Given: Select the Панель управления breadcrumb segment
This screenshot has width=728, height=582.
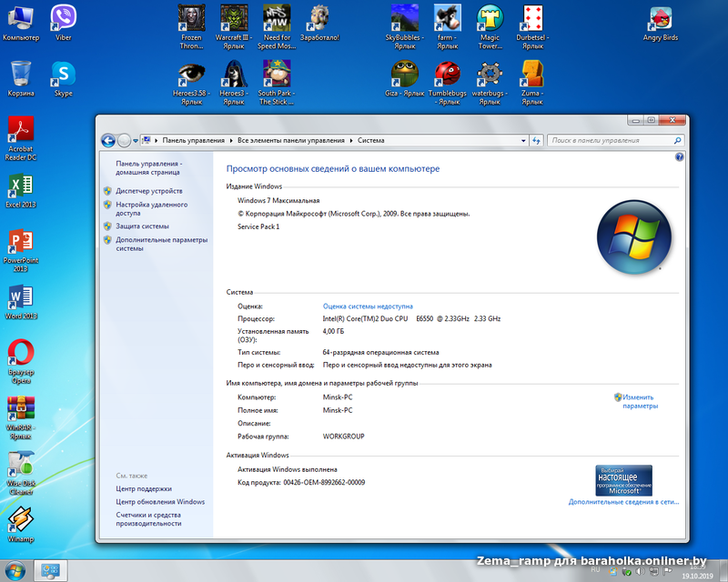Looking at the screenshot, I should (193, 140).
